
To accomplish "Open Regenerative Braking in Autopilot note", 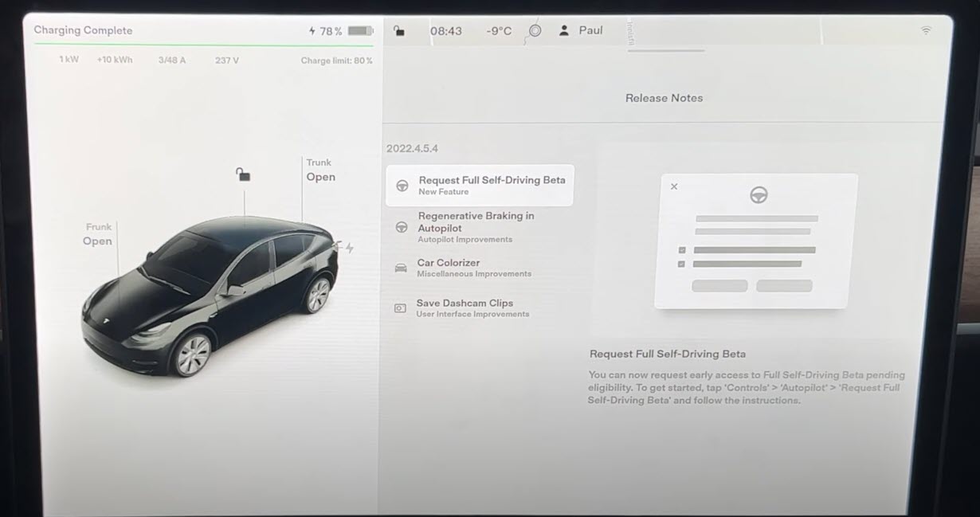I will tap(476, 226).
